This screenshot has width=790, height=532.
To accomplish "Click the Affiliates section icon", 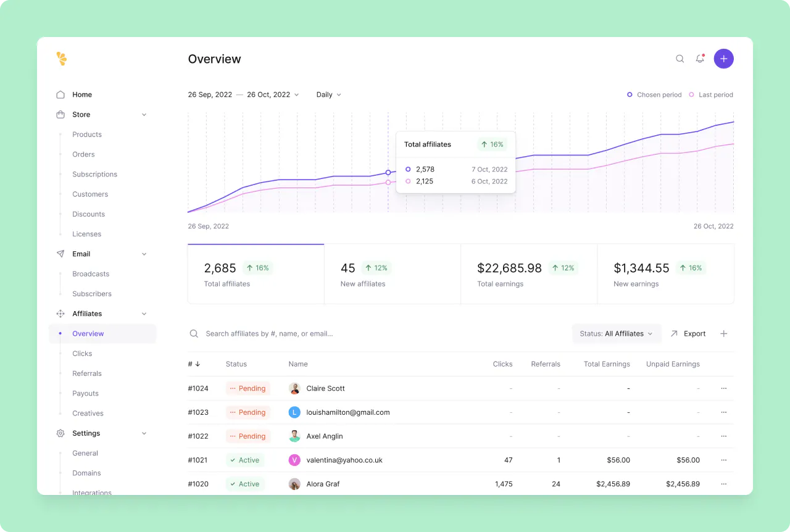I will tap(60, 314).
